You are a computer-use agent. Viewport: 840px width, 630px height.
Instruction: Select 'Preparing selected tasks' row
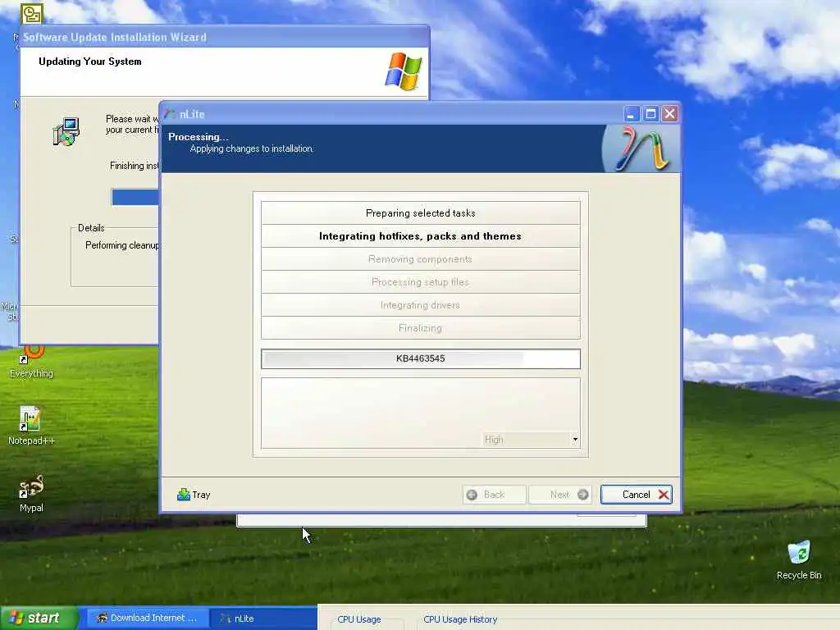tap(421, 213)
